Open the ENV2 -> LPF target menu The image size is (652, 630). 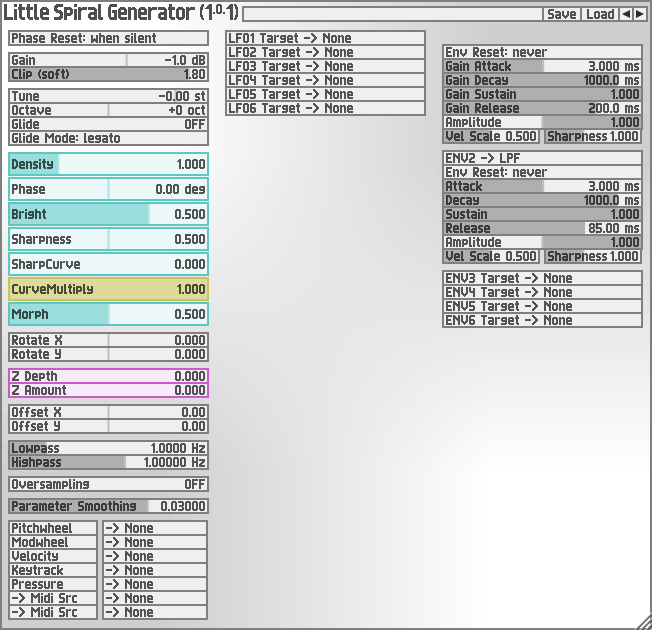[542, 158]
